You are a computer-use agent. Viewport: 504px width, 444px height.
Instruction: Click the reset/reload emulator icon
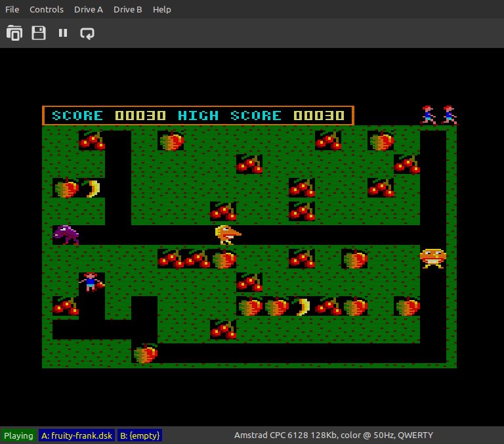point(87,33)
